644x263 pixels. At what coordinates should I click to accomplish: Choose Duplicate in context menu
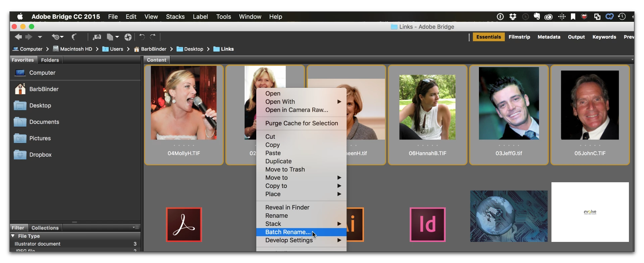pos(301,161)
